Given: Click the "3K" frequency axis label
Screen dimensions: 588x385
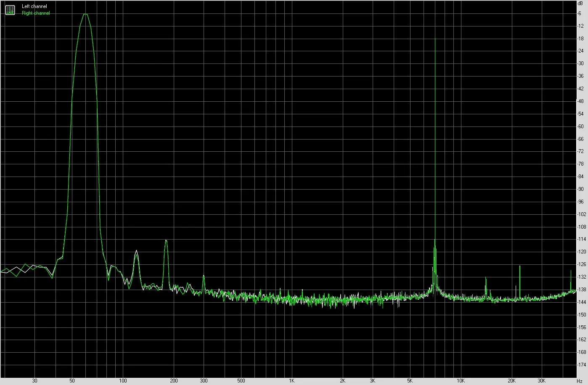Looking at the screenshot, I should 373,381.
